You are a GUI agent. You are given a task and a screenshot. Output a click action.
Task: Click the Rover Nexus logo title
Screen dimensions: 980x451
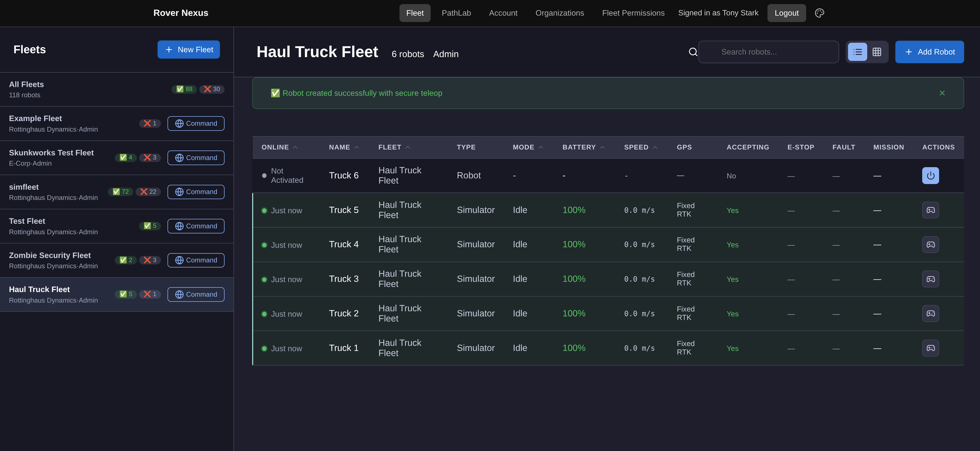pos(181,13)
